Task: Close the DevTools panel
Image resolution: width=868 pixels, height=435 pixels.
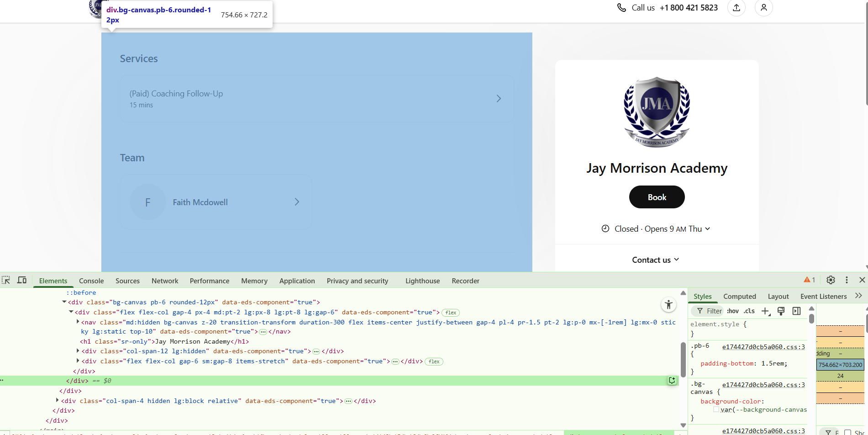Action: pyautogui.click(x=862, y=280)
